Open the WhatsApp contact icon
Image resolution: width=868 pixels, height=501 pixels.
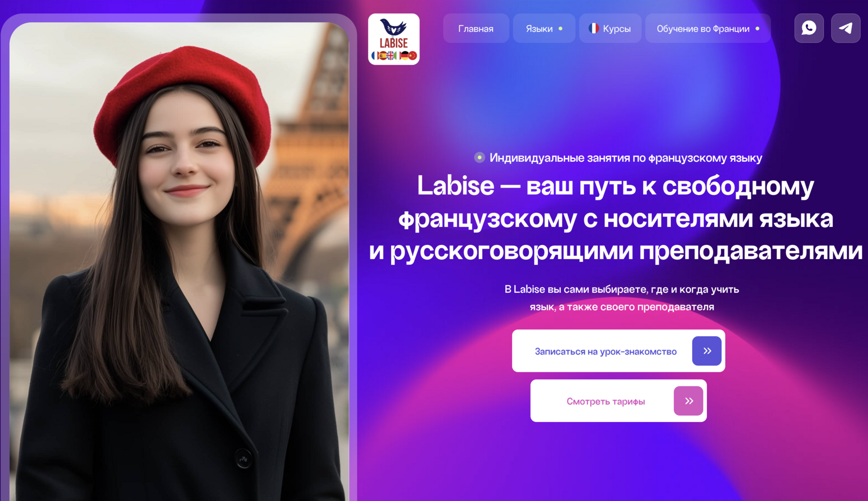(809, 28)
